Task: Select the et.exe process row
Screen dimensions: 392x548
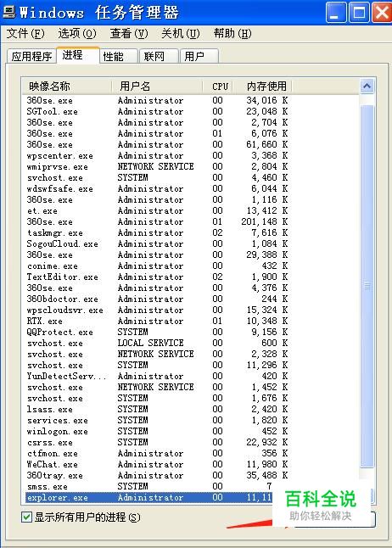Action: tap(157, 210)
